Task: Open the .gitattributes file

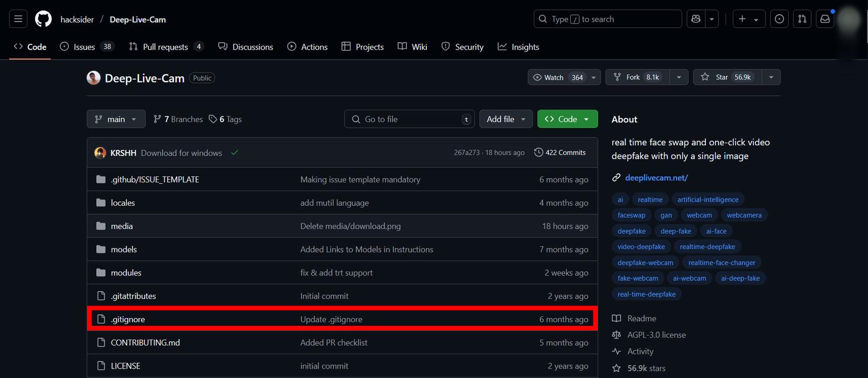Action: click(133, 296)
